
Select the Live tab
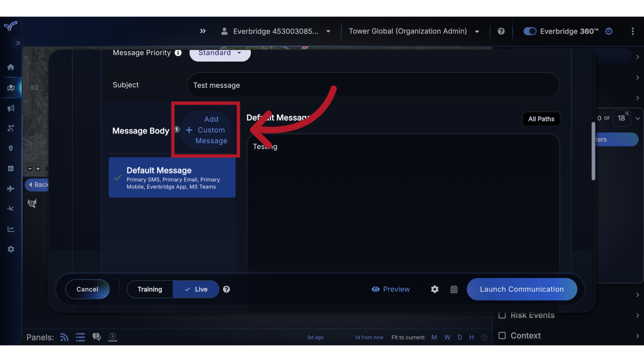(x=196, y=289)
